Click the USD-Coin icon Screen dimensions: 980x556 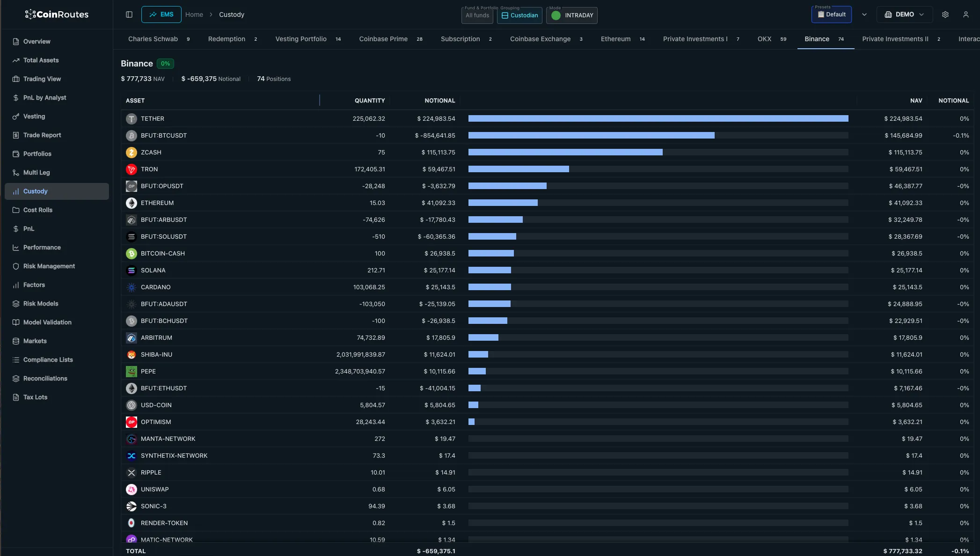click(132, 405)
